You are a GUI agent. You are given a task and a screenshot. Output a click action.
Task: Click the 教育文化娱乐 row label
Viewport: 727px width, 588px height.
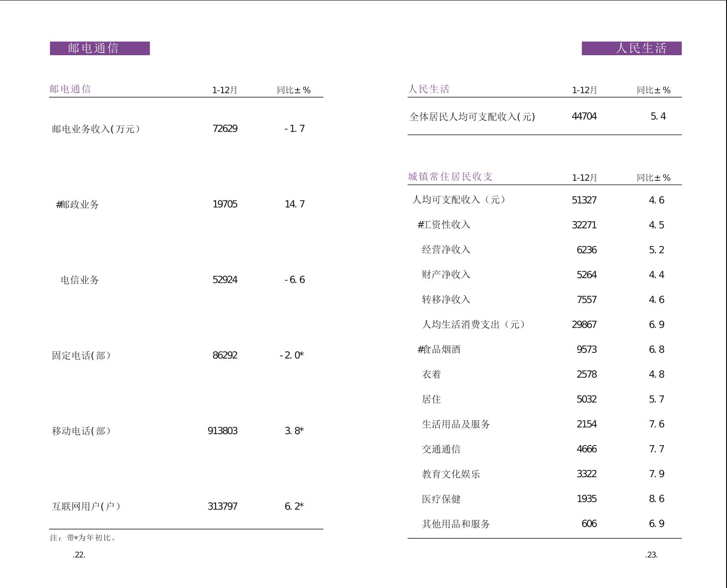click(x=451, y=474)
